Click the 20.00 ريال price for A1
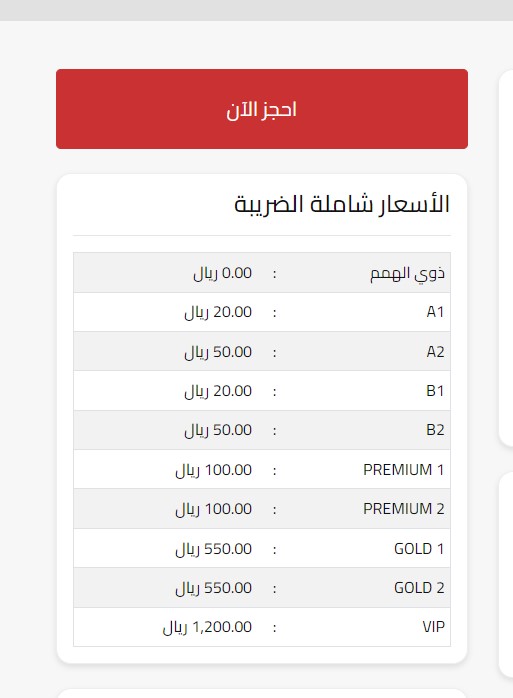Image resolution: width=513 pixels, height=698 pixels. coord(218,312)
